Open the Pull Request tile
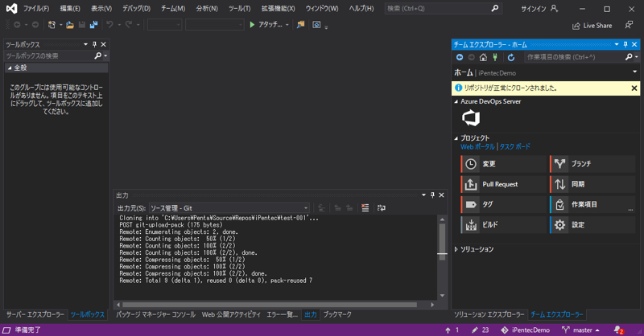 click(504, 184)
